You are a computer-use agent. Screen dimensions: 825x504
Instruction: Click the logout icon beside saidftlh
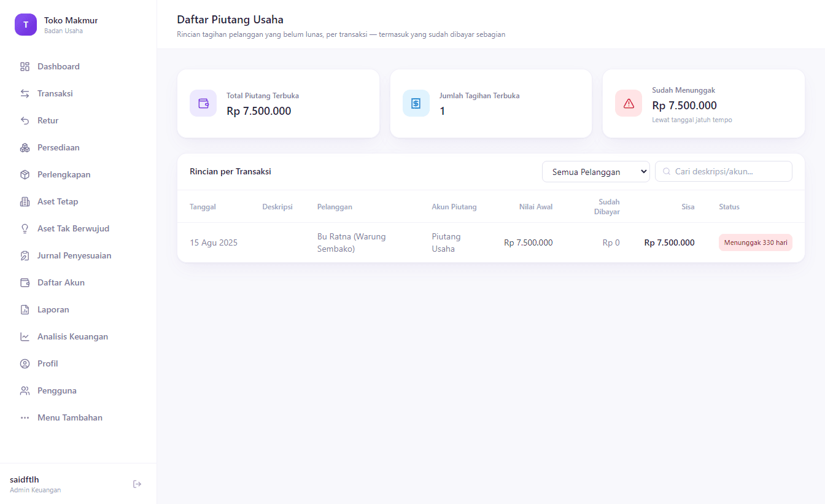click(x=137, y=484)
